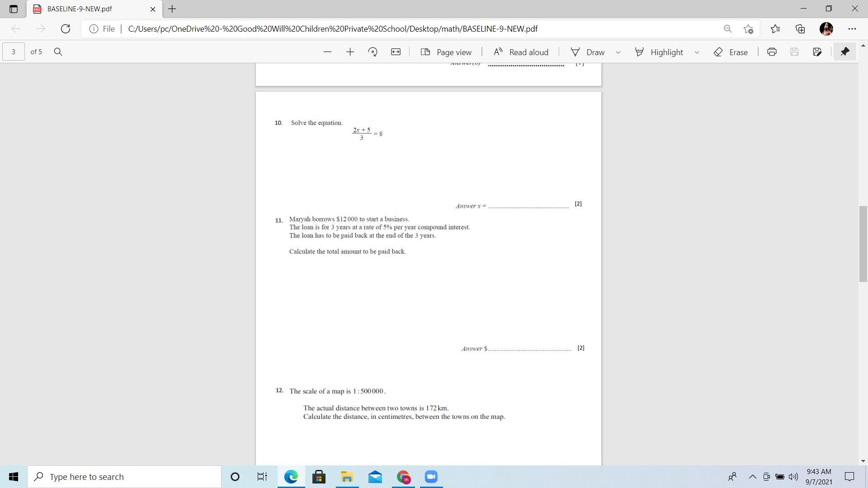868x488 pixels.
Task: Open the Page view button
Action: click(446, 52)
